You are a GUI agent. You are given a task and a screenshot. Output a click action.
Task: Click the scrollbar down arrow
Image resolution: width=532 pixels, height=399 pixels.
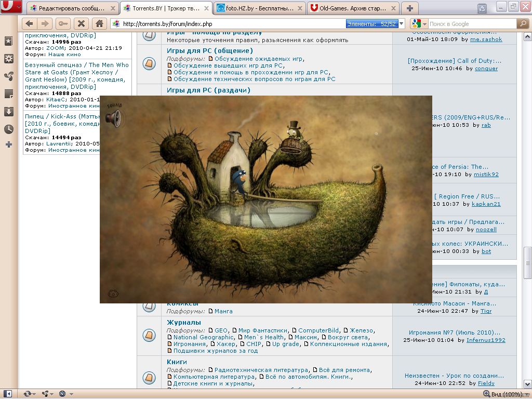[x=528, y=384]
